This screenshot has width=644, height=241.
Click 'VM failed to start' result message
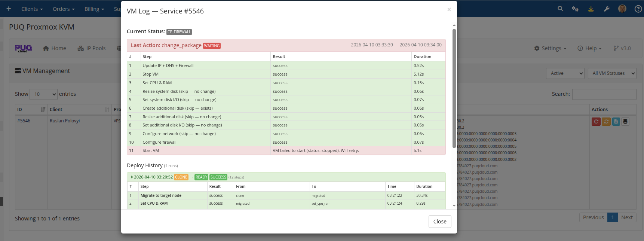(316, 150)
